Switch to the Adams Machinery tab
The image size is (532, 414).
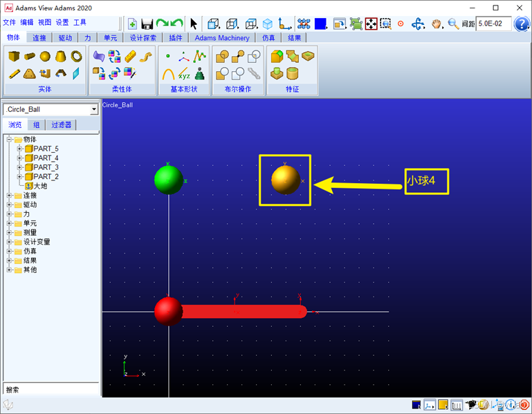click(x=222, y=37)
